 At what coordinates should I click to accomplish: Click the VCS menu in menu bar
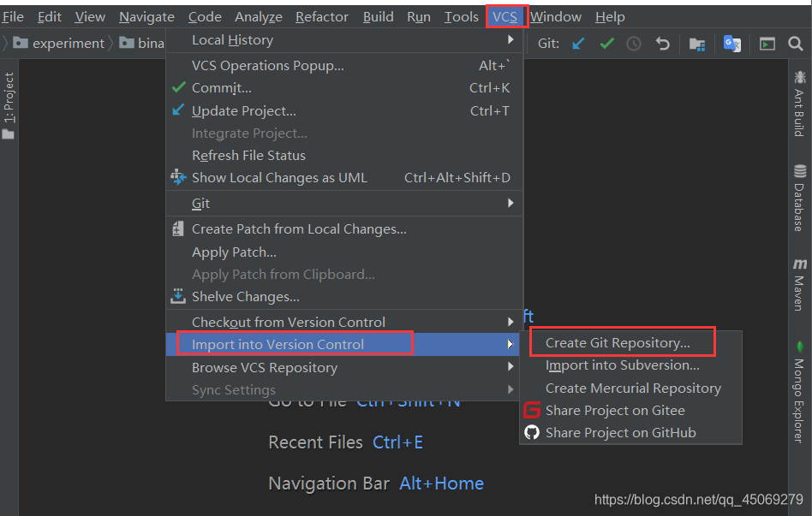[505, 17]
